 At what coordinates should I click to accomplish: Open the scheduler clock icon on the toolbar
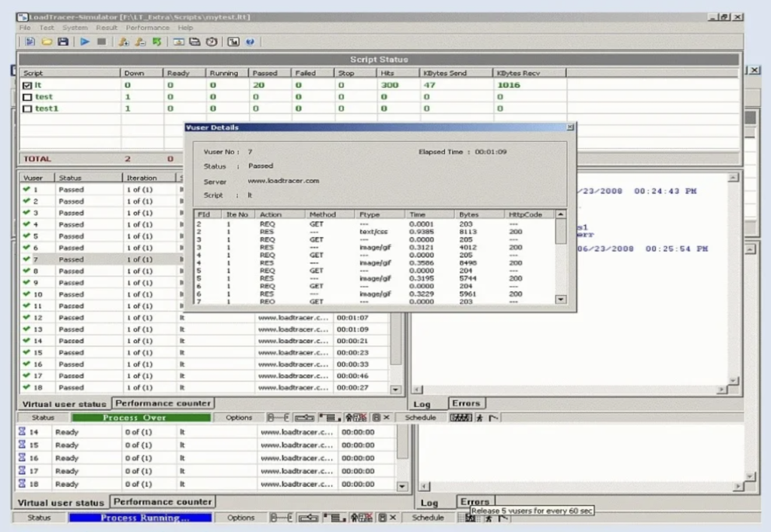[213, 41]
